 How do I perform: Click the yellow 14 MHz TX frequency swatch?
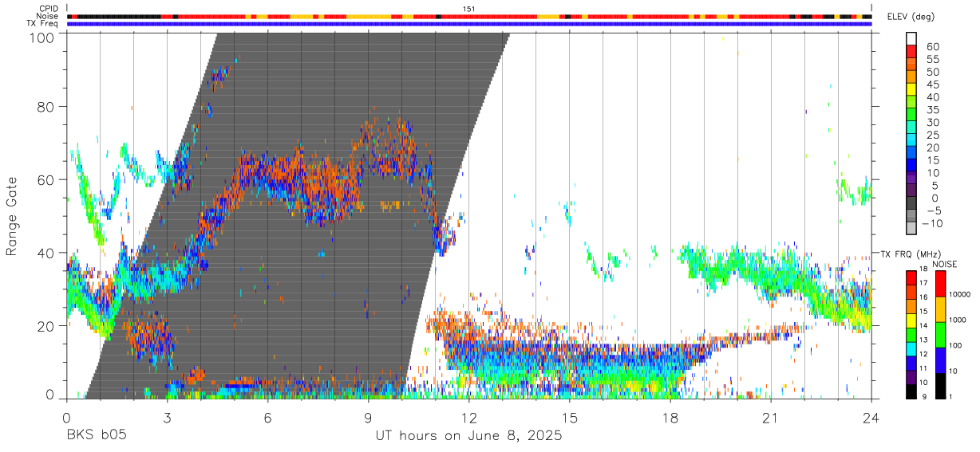click(911, 320)
